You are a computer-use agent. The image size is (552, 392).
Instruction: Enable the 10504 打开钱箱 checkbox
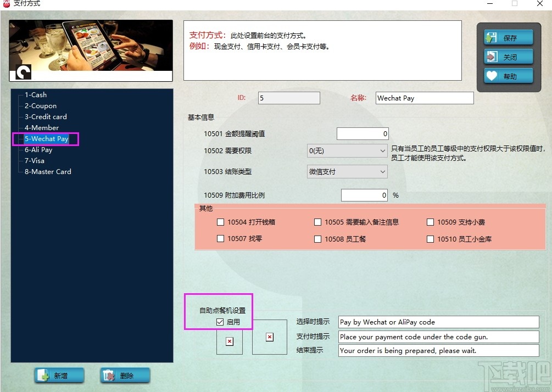(221, 222)
